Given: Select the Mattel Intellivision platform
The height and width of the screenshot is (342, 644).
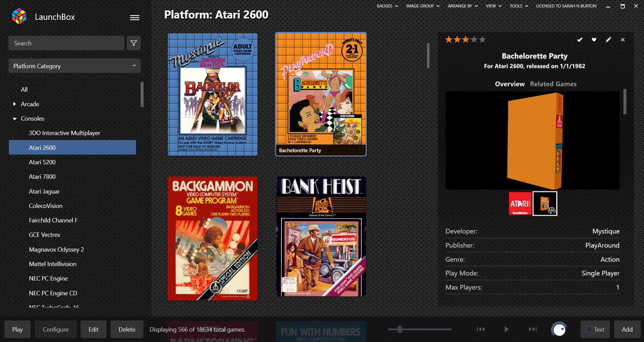Looking at the screenshot, I should pyautogui.click(x=53, y=264).
